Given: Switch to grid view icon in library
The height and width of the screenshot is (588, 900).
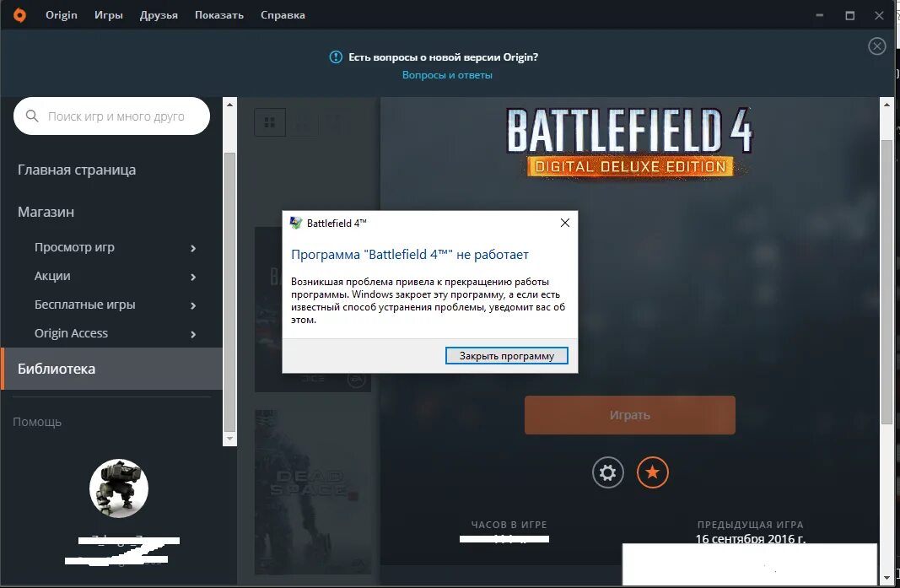Looking at the screenshot, I should 270,122.
